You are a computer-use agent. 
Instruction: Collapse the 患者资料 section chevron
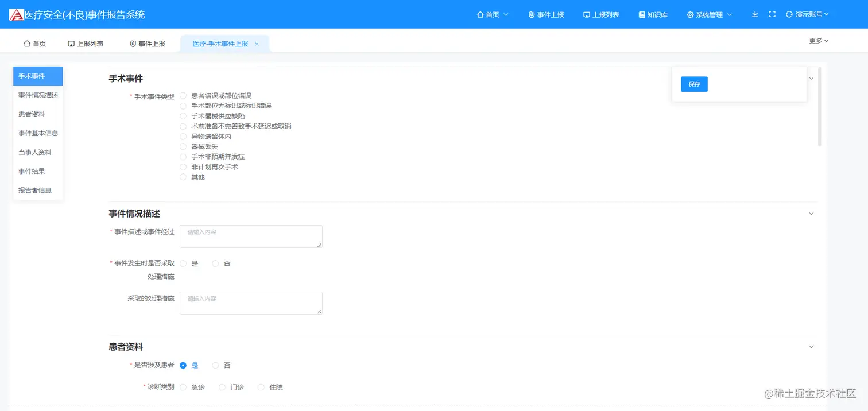pos(811,347)
